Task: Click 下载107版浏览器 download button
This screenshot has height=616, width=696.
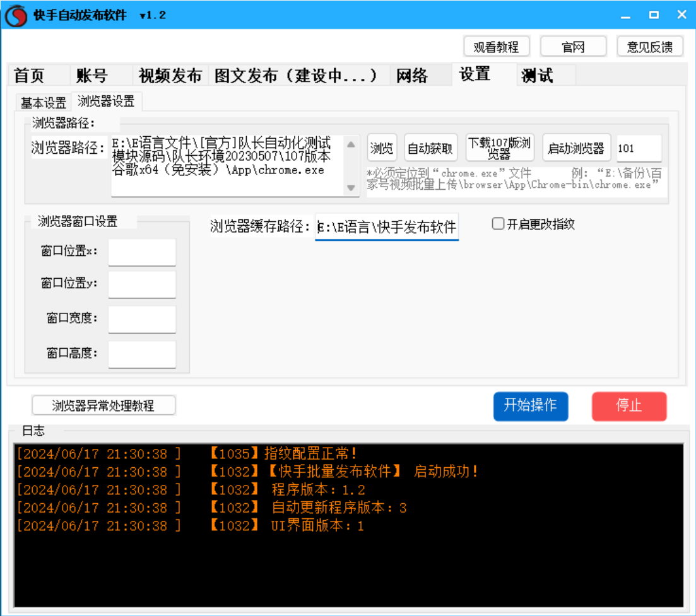Action: [499, 148]
